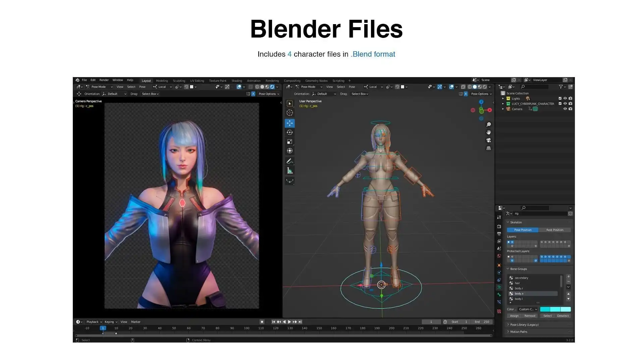Hide the Lights collection with eye icon
Screen dimensions: 644x362
pos(565,99)
